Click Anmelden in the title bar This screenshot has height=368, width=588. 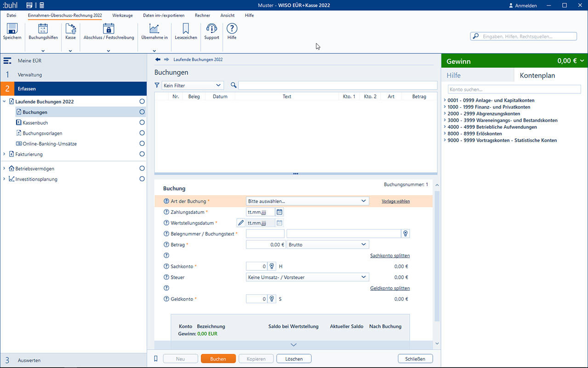point(523,6)
